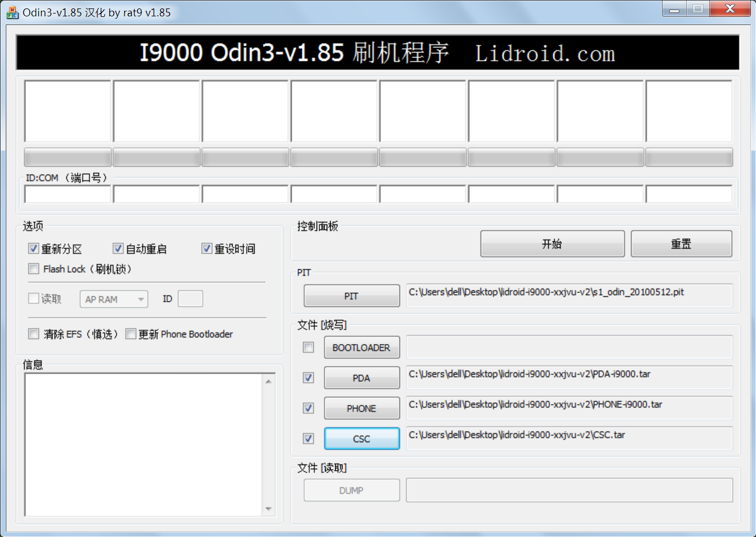Toggle the 重新分区 checkbox

pos(34,248)
